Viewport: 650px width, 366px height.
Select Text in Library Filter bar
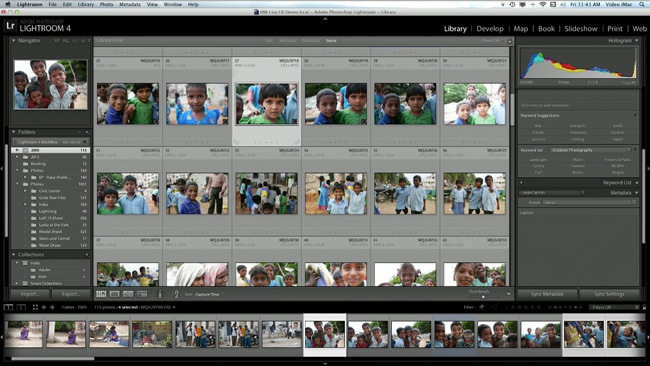(269, 41)
